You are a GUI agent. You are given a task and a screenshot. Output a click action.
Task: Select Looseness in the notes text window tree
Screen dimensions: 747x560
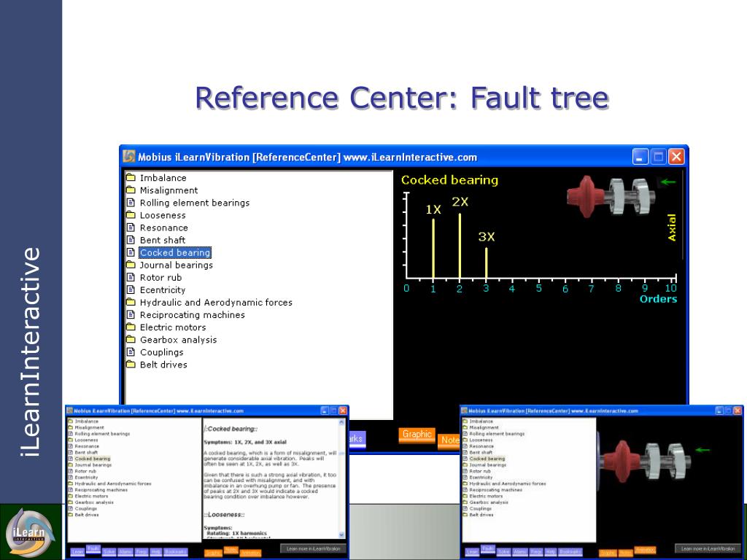pos(87,440)
